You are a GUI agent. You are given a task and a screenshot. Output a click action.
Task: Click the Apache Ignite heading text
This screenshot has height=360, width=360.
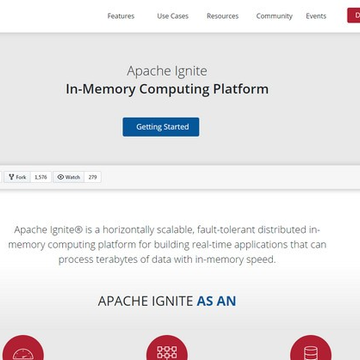coord(167,71)
